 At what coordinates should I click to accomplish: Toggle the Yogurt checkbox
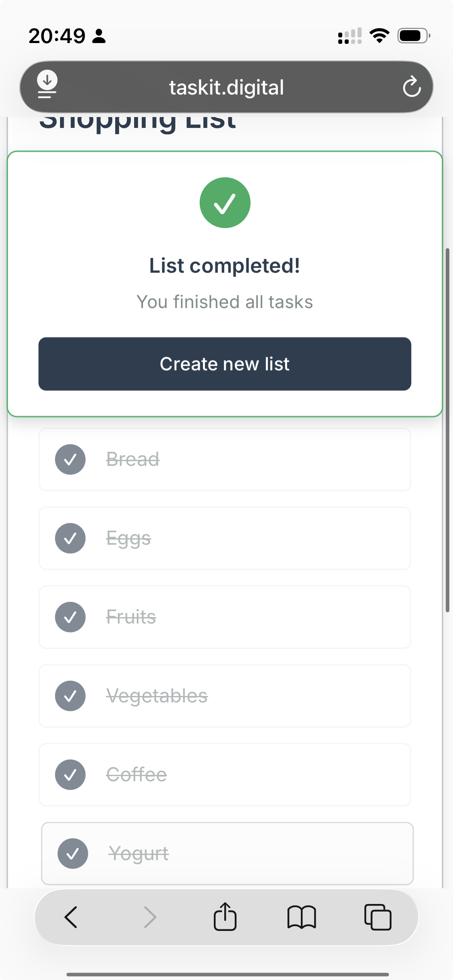point(73,854)
